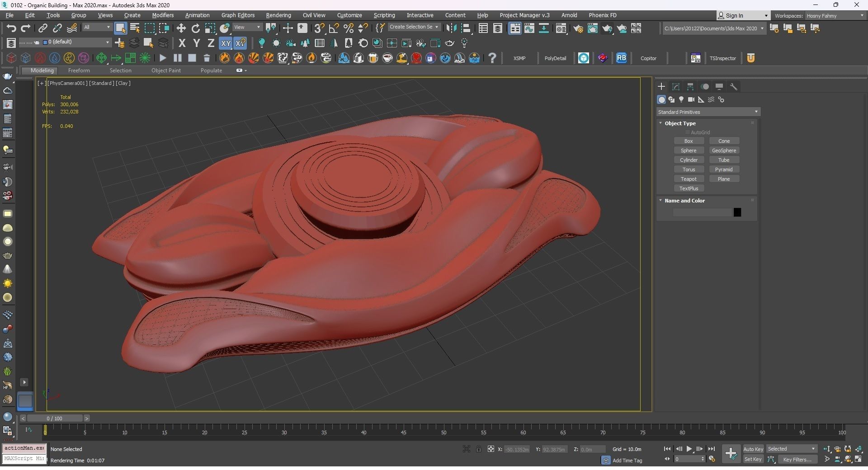868x470 pixels.
Task: Click the 0 / 100 time slider
Action: [x=54, y=418]
